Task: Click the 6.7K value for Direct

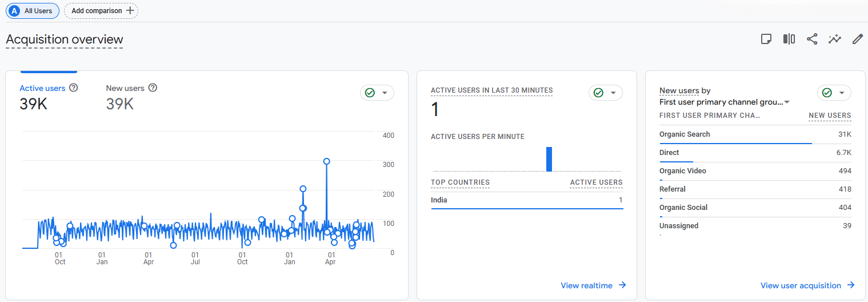Action: (843, 153)
